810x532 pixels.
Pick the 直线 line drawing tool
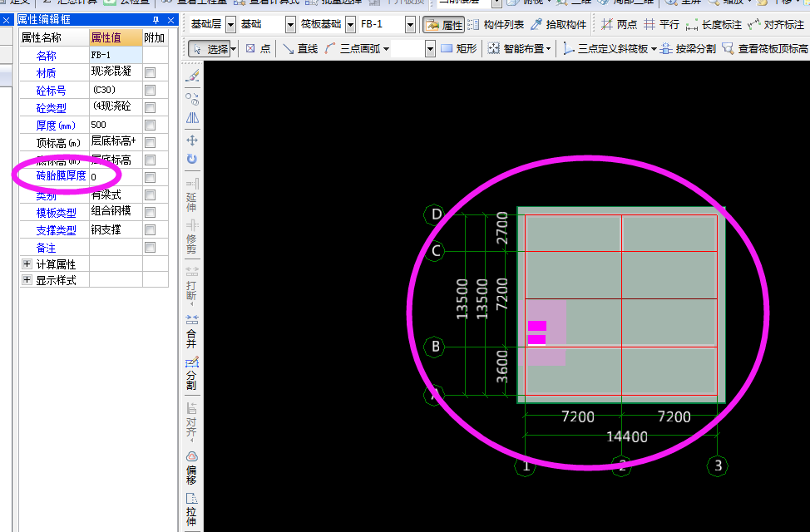pos(300,48)
